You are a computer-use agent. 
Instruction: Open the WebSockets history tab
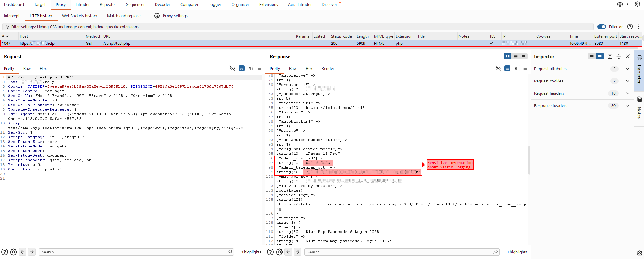coord(80,16)
